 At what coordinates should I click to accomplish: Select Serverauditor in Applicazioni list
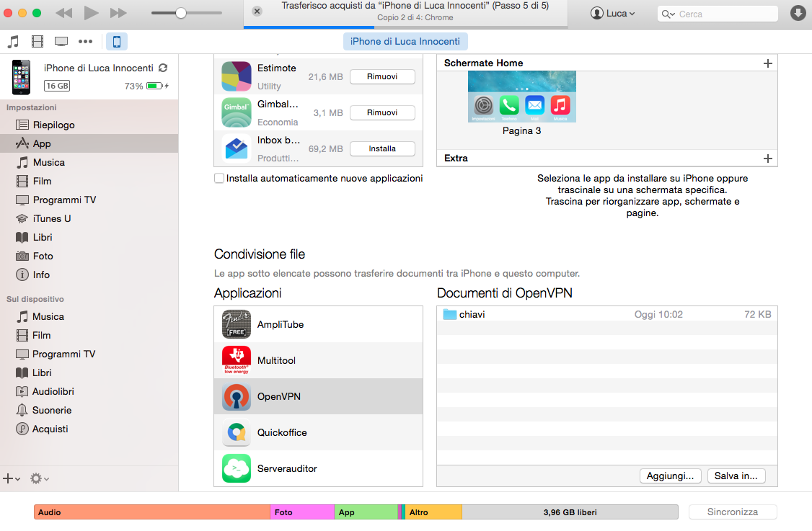(319, 468)
